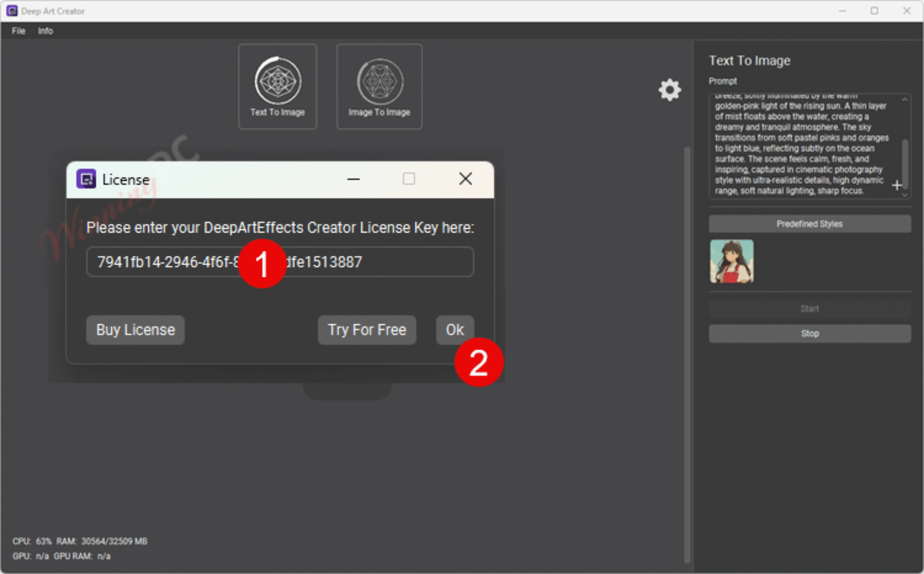The image size is (924, 574).
Task: Open the Predefined Styles button
Action: click(x=810, y=224)
